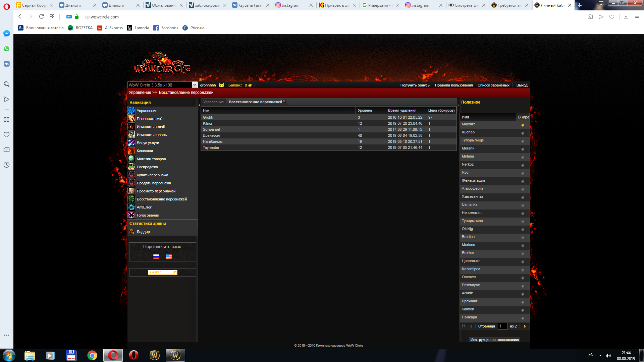Screen dimensions: 644x362
Task: Open Opera VK sidebar messenger icon
Action: [6, 64]
